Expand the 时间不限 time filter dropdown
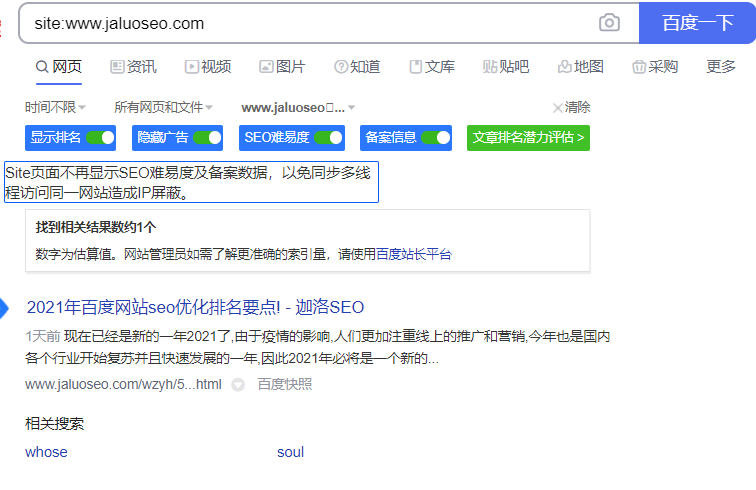Screen dimensions: 756x490 pyautogui.click(x=55, y=107)
